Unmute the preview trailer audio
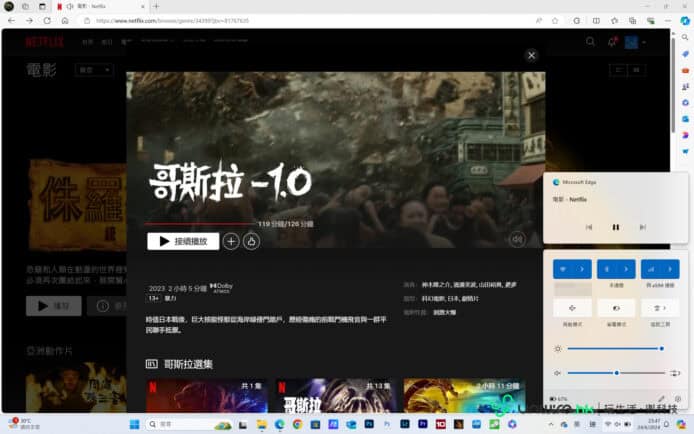 517,240
